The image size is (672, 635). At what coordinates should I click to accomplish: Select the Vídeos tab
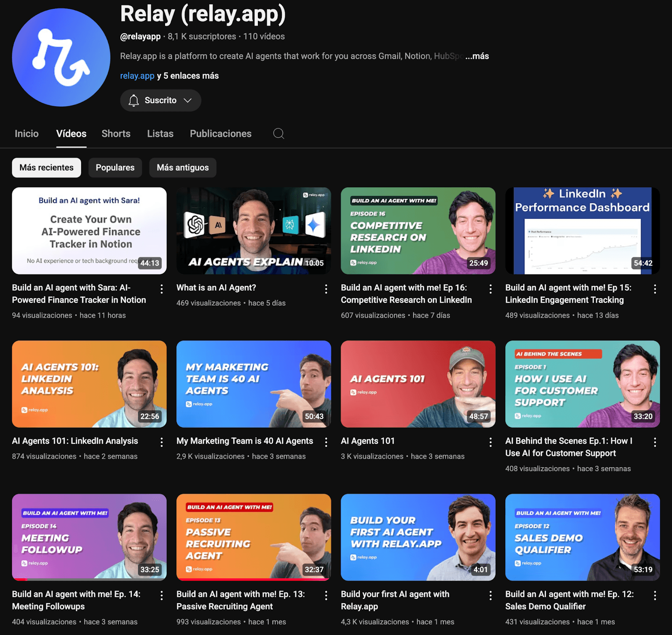71,134
